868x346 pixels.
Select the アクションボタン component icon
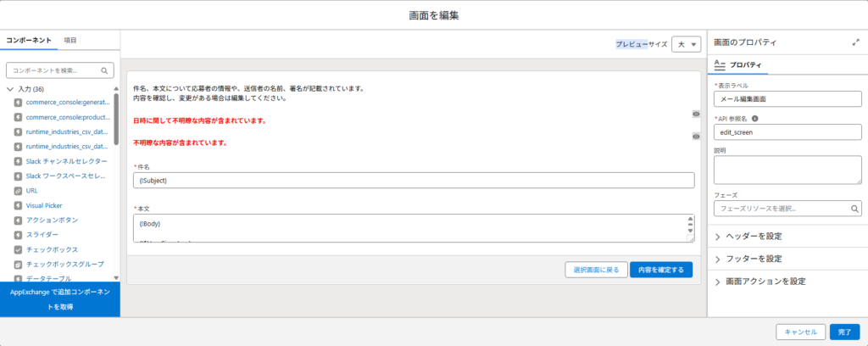click(18, 220)
